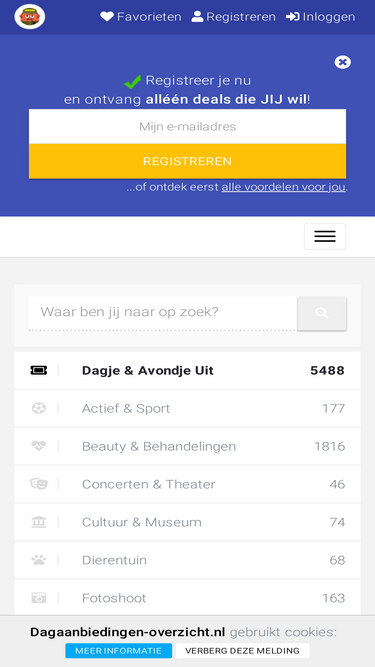Click the yellow REGISTREREN button
Screen dimensions: 375x667
(188, 161)
